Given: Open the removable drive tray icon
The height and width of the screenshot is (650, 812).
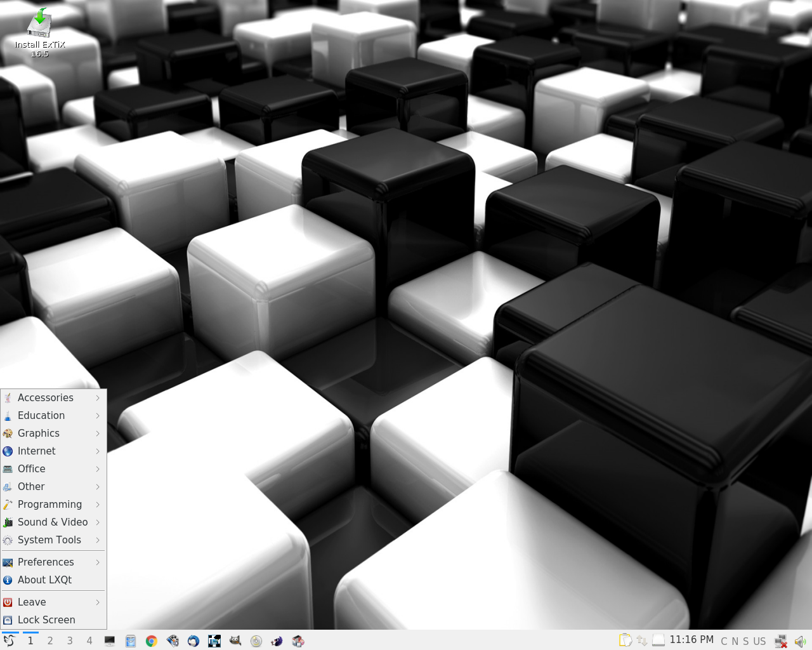Looking at the screenshot, I should click(x=658, y=640).
